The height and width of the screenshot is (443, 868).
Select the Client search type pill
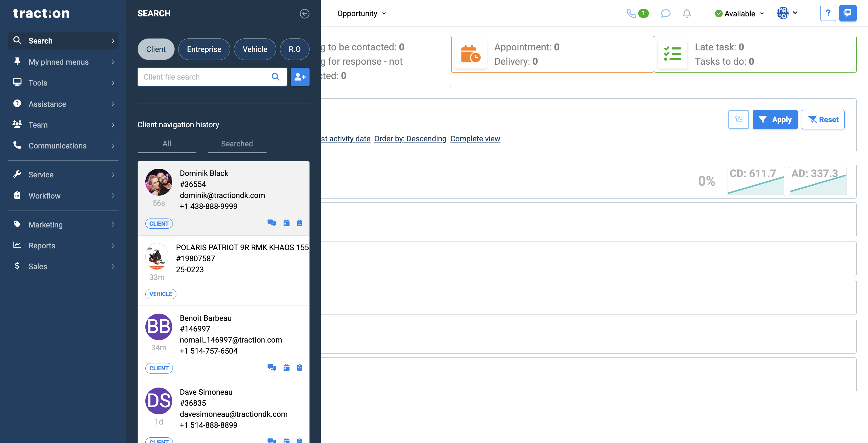[x=156, y=49]
